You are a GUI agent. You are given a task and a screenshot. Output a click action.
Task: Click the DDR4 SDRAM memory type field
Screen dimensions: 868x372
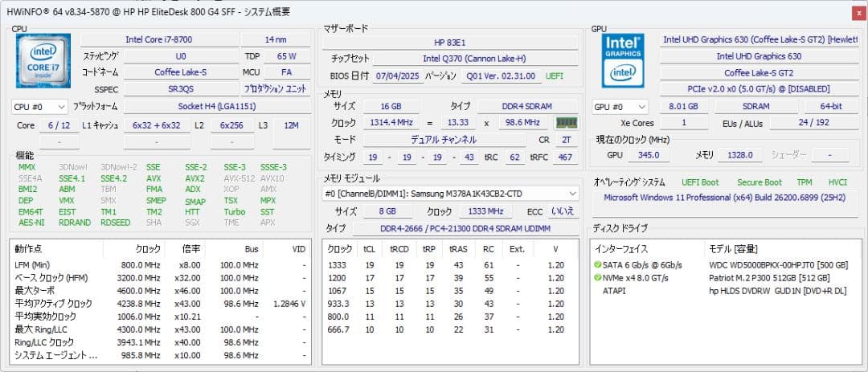click(x=527, y=106)
